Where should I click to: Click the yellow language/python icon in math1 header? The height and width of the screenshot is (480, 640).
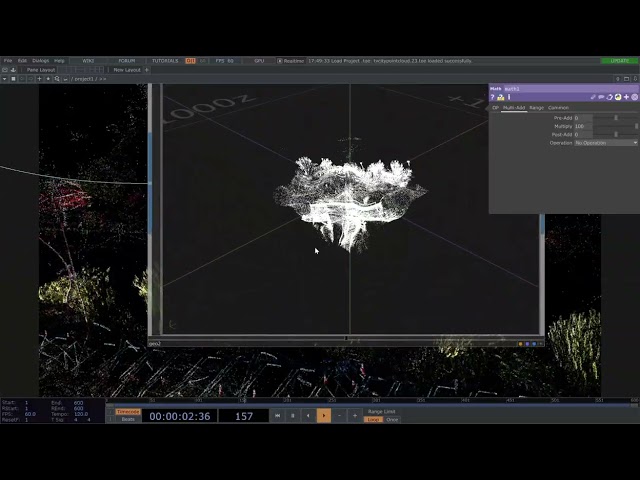point(618,97)
